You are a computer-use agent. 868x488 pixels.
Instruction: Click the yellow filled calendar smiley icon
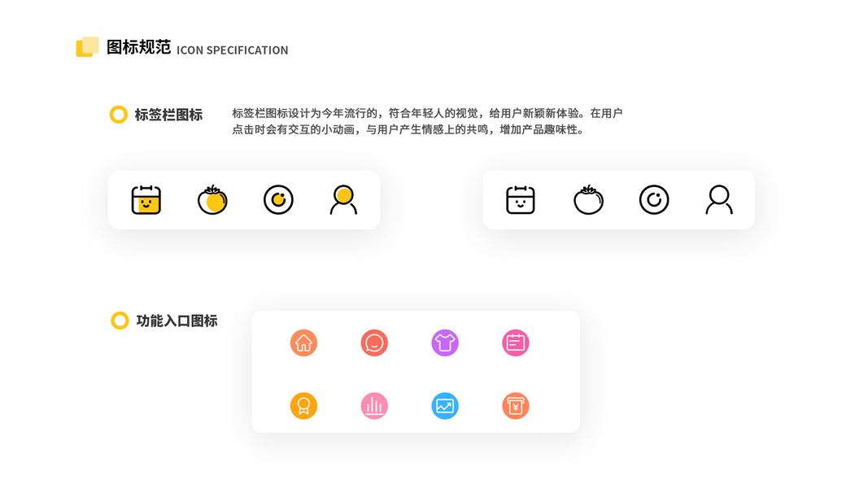(146, 200)
